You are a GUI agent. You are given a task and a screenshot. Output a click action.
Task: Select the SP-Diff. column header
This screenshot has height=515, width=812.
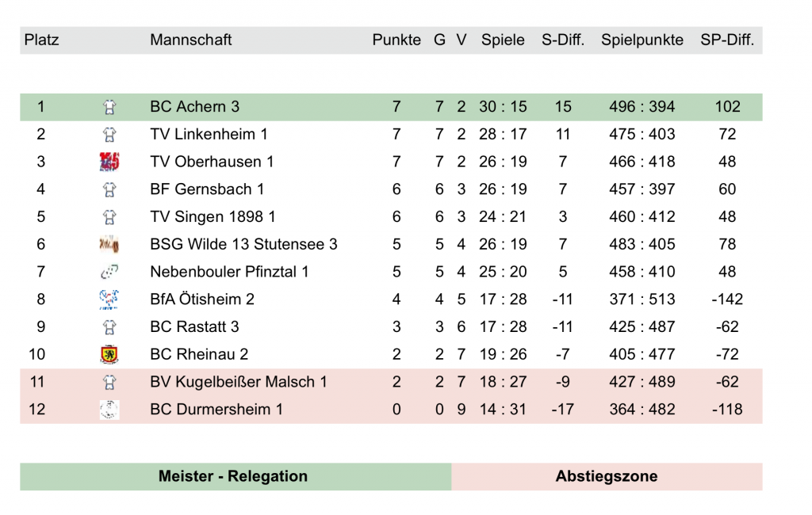[727, 40]
